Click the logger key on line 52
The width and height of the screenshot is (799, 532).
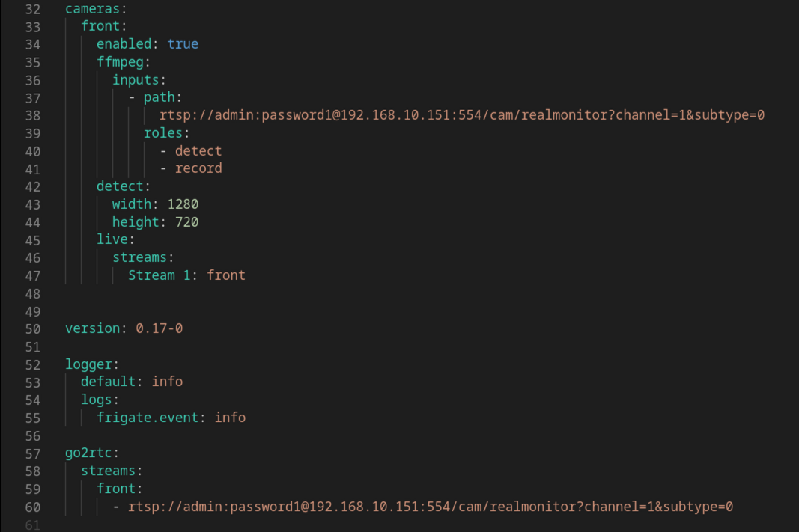pos(88,364)
